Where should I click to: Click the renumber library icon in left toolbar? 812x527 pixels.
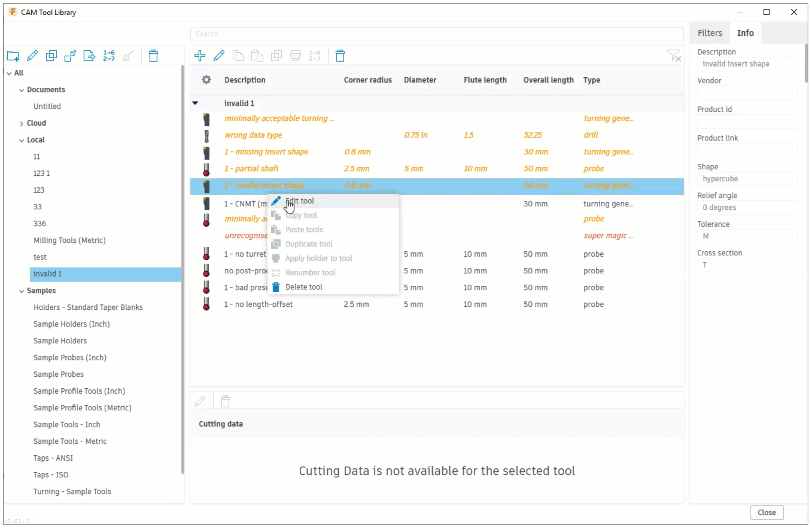pos(109,56)
